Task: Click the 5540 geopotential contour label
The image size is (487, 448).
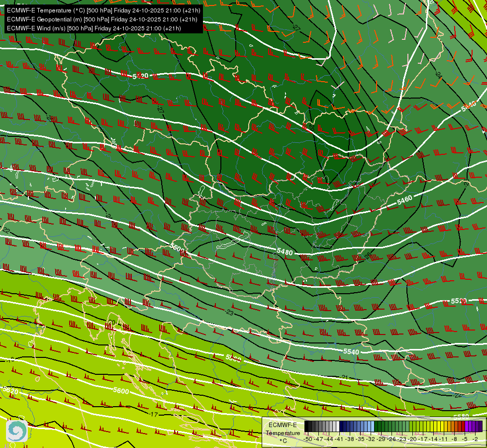Action: tap(351, 351)
